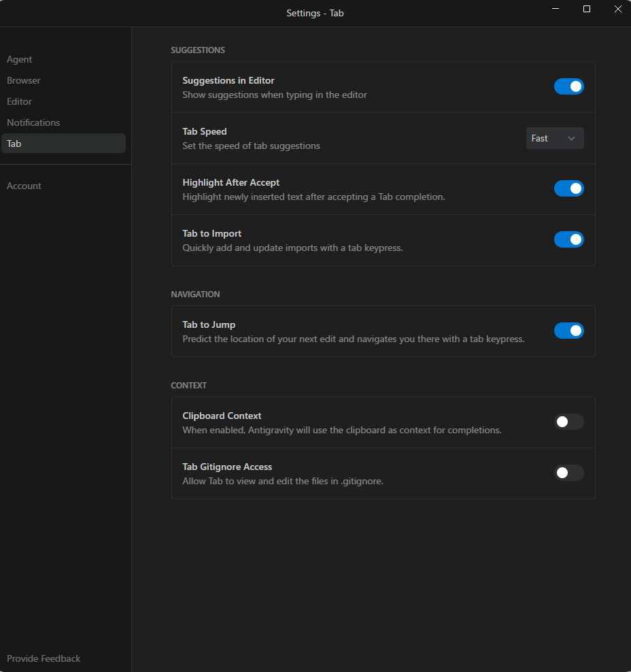Click the Settings - Tab window title
The image size is (631, 672).
pos(315,14)
